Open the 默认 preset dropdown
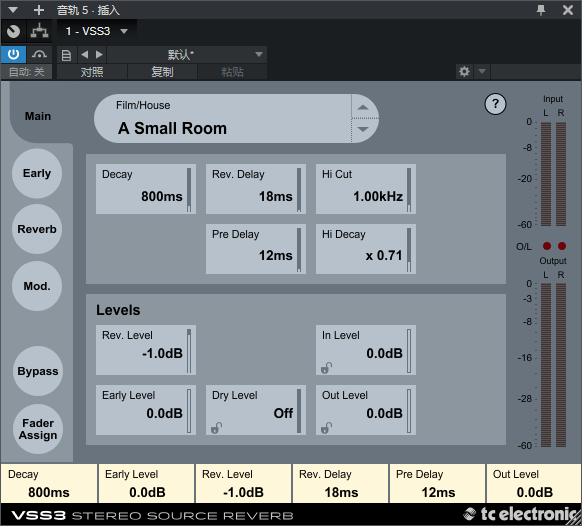Screen dimensions: 582x526 click(x=187, y=55)
